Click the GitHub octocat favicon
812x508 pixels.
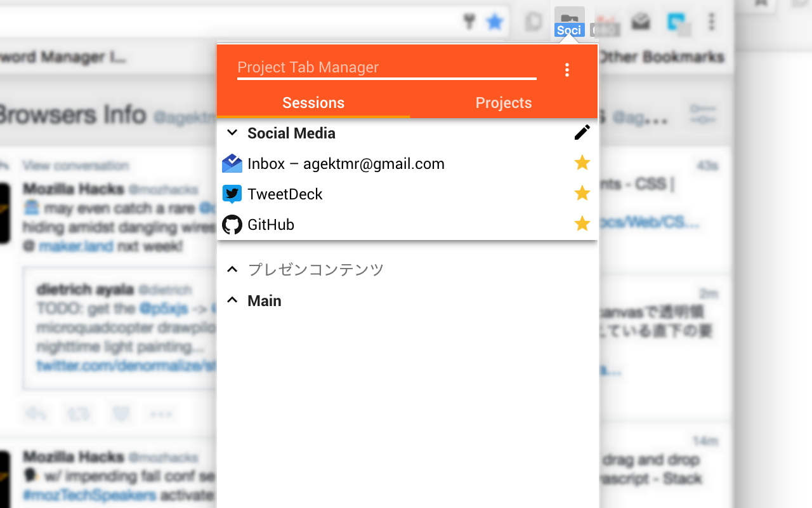(232, 225)
